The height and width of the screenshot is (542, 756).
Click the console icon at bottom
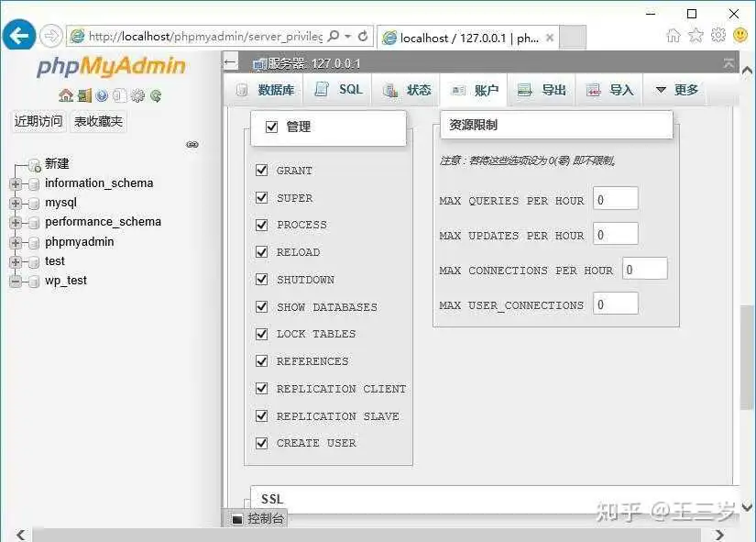point(237,519)
